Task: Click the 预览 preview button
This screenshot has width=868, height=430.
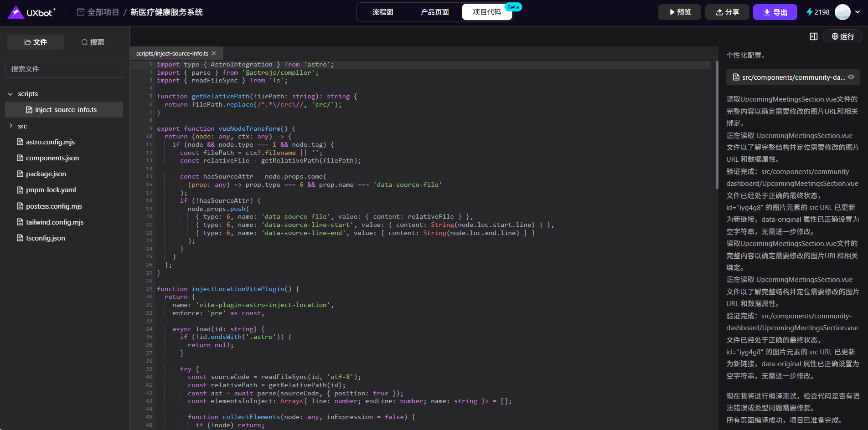Action: click(x=679, y=12)
